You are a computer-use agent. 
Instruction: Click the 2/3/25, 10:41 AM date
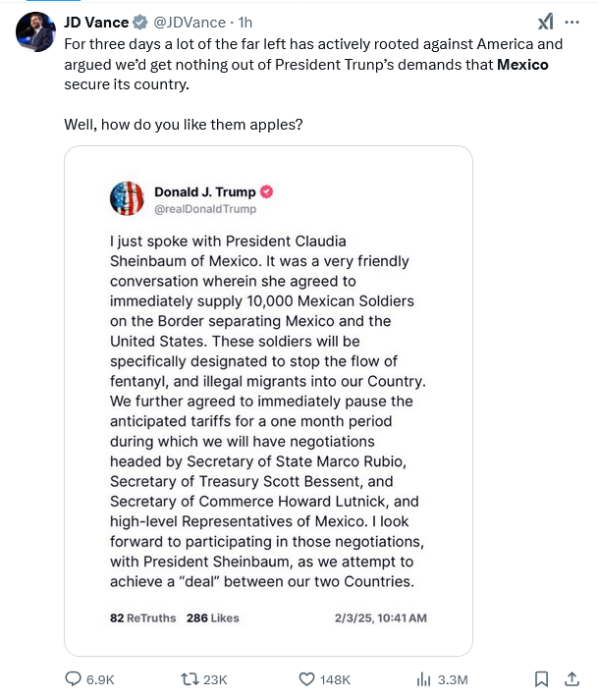tap(379, 619)
